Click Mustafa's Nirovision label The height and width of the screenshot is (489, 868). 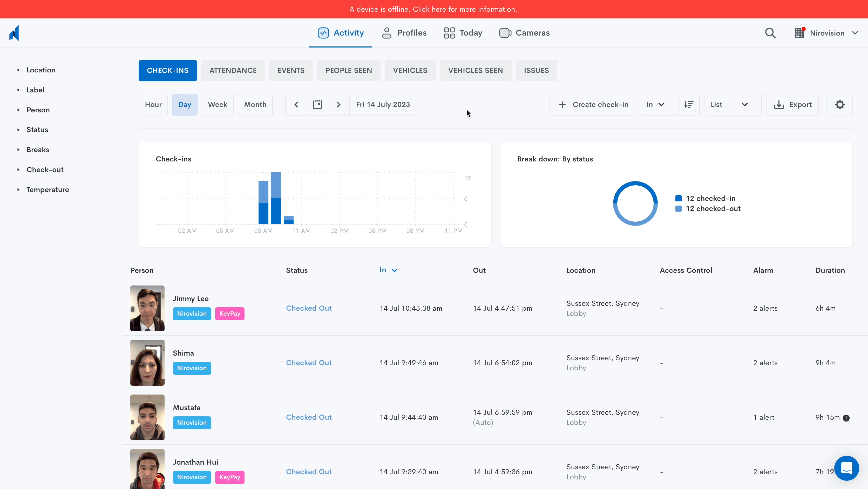click(x=192, y=423)
